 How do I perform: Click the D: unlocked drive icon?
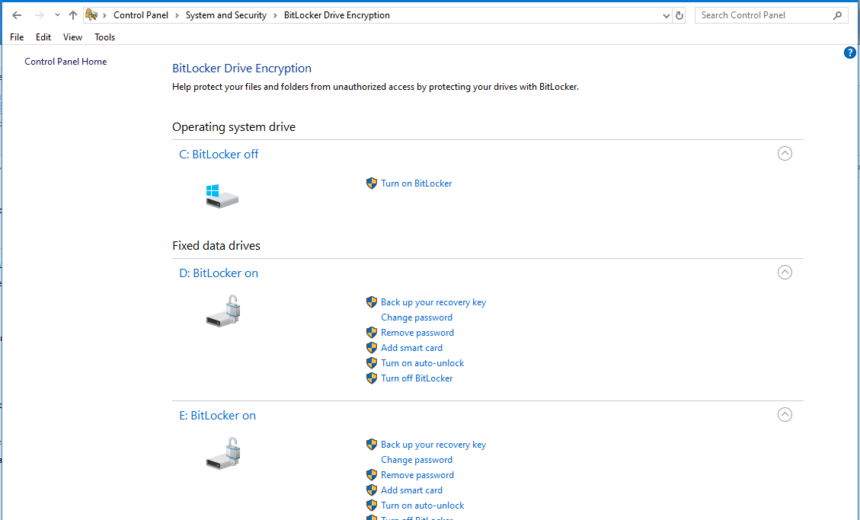pos(224,311)
